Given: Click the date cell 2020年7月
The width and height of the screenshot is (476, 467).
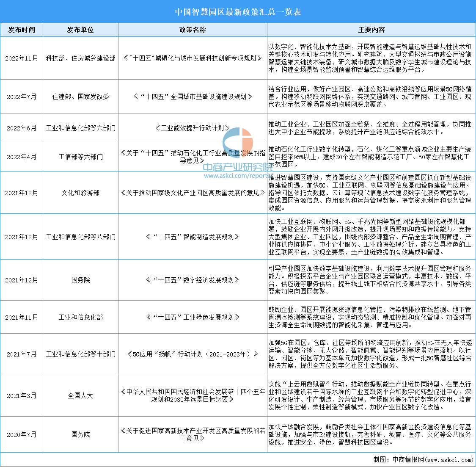Looking at the screenshot, I should click(x=22, y=434).
